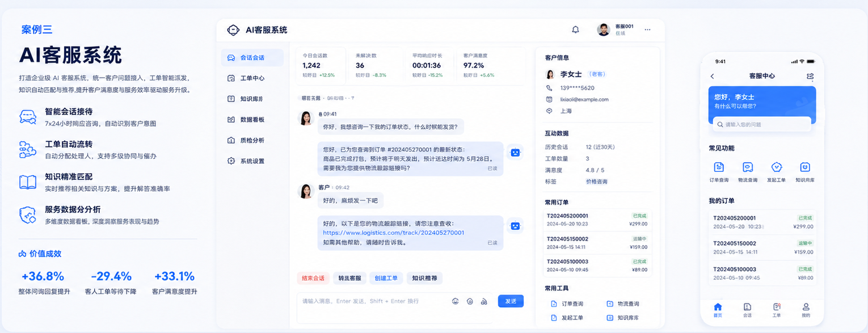Click the blue 发送 button

point(511,301)
